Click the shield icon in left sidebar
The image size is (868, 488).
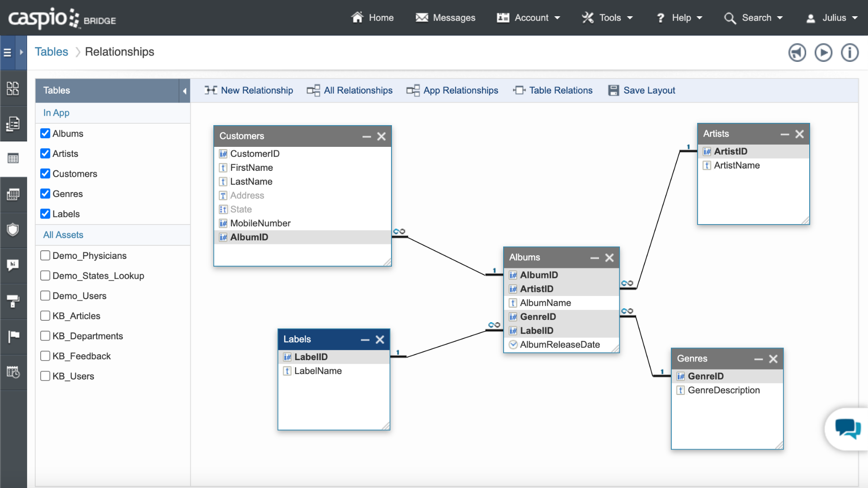(13, 230)
